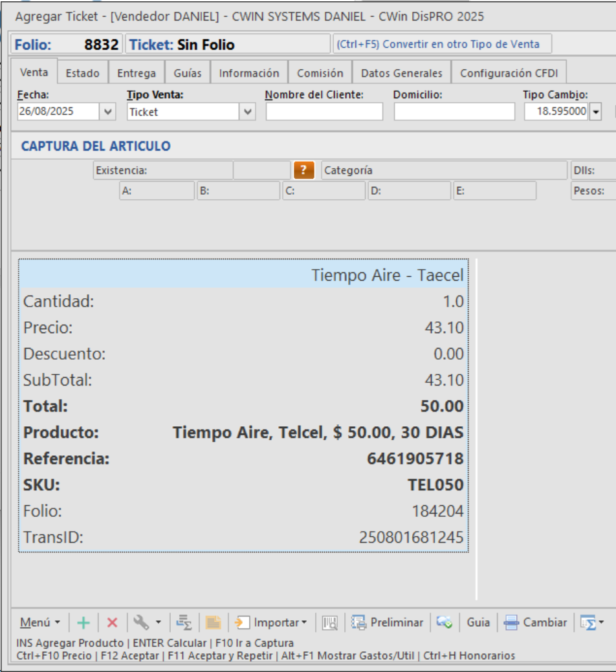Click Convertir en otro Tipo de Venta

click(442, 45)
